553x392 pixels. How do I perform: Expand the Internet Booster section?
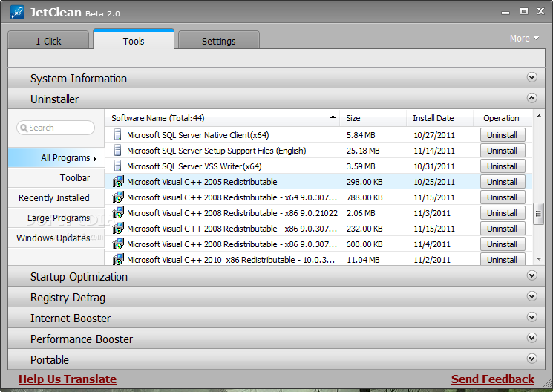[531, 317]
